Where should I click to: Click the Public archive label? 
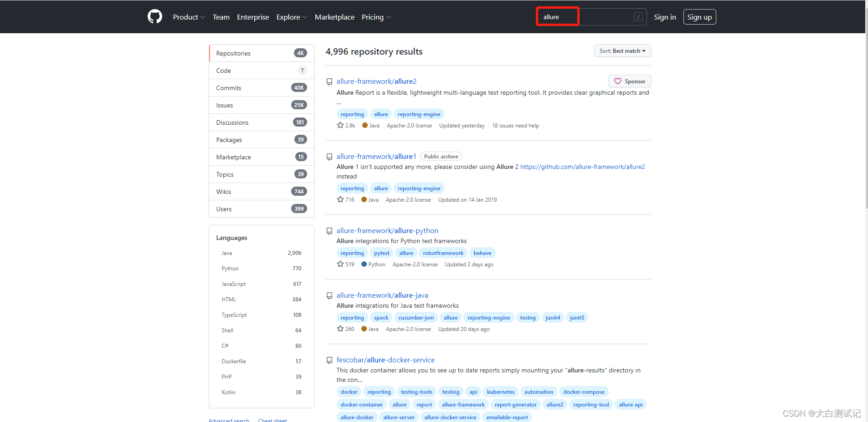coord(441,157)
